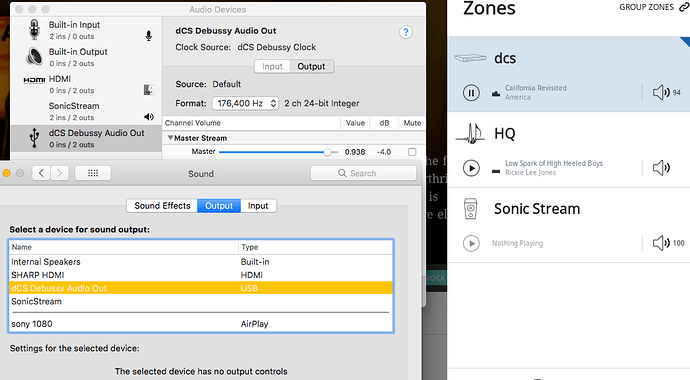Click the signal path icon beside California Revisited
Image resolution: width=690 pixels, height=380 pixels.
point(496,94)
